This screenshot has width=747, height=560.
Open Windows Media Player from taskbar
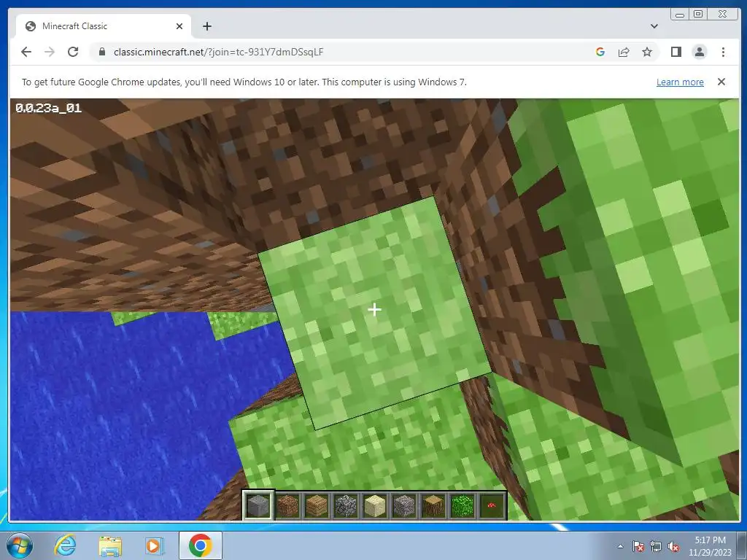[154, 545]
